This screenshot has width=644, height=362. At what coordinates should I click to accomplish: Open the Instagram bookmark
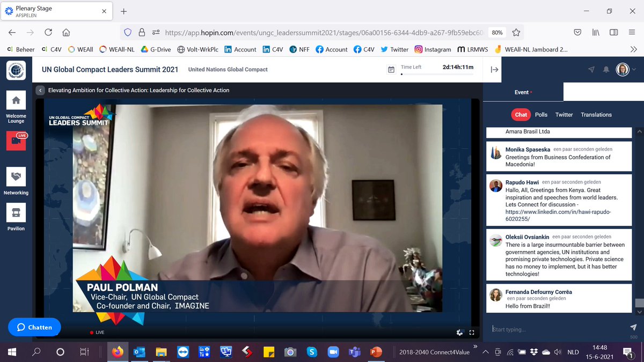433,49
